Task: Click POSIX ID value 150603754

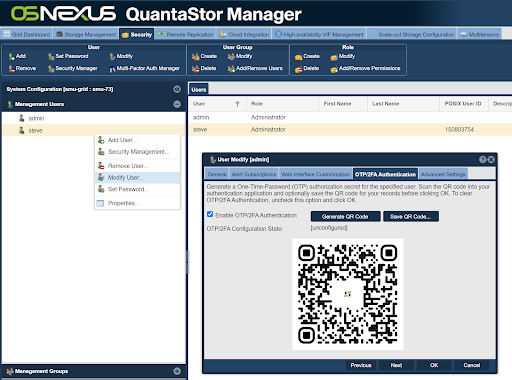Action: pos(459,129)
